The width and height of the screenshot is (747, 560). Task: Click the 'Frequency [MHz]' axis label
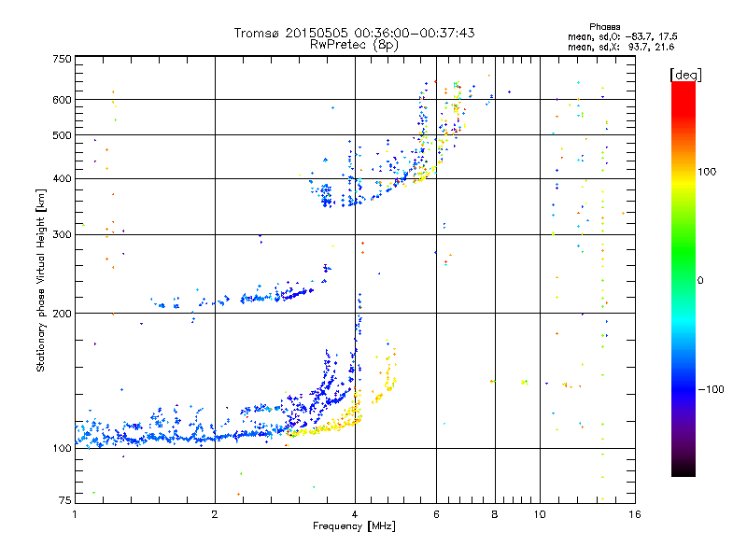(x=354, y=526)
